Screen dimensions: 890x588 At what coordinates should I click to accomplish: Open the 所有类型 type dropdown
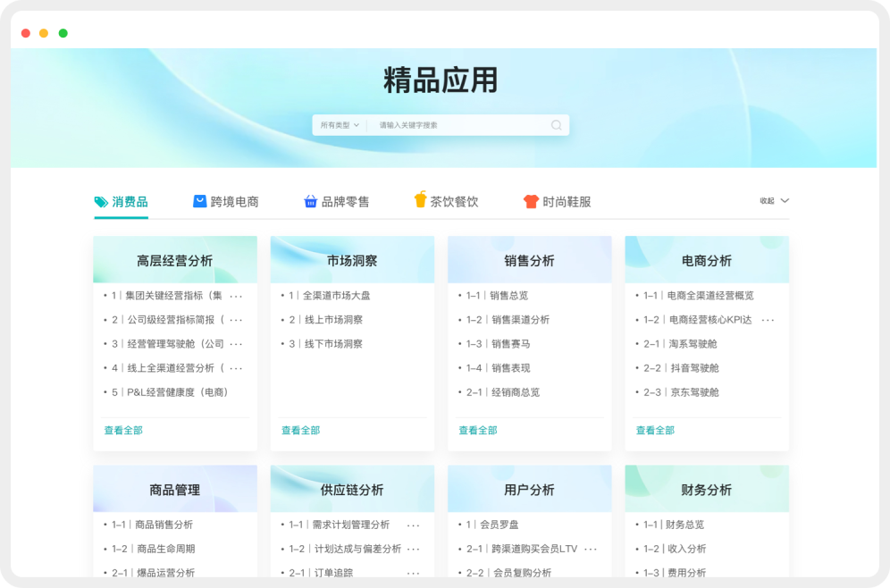click(340, 125)
